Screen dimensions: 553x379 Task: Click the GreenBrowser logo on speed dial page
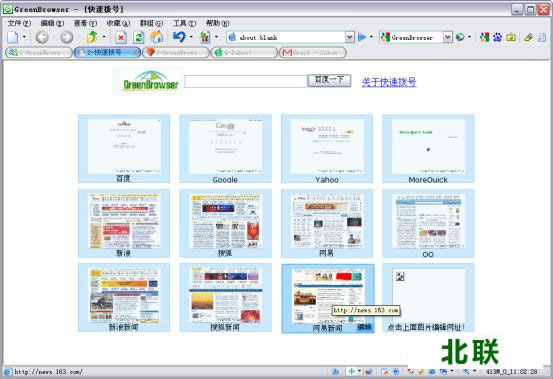coord(148,81)
